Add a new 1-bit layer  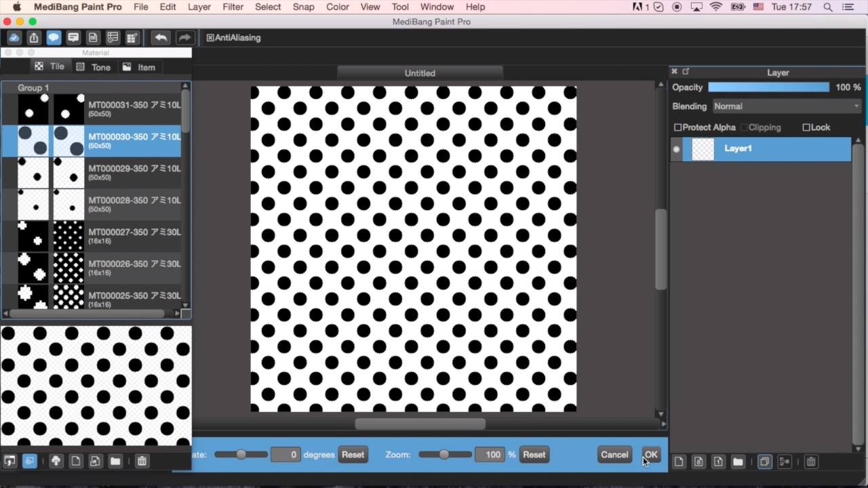(x=718, y=462)
